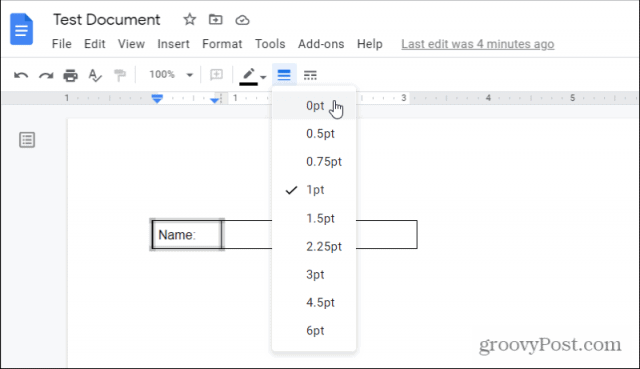Set border width to 1.5pt

tap(314, 218)
